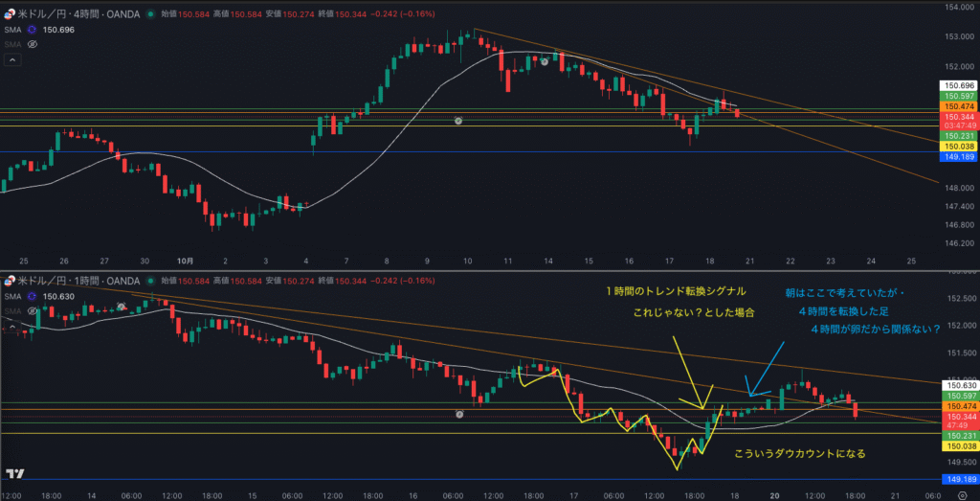This screenshot has height=501, width=980.
Task: Show the hidden SMA on the 1時間 chart
Action: (32, 311)
